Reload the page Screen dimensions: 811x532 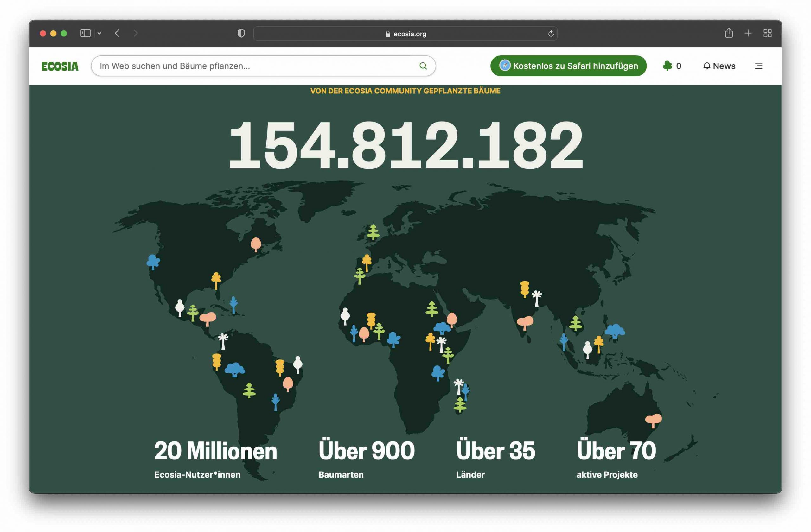pyautogui.click(x=551, y=33)
